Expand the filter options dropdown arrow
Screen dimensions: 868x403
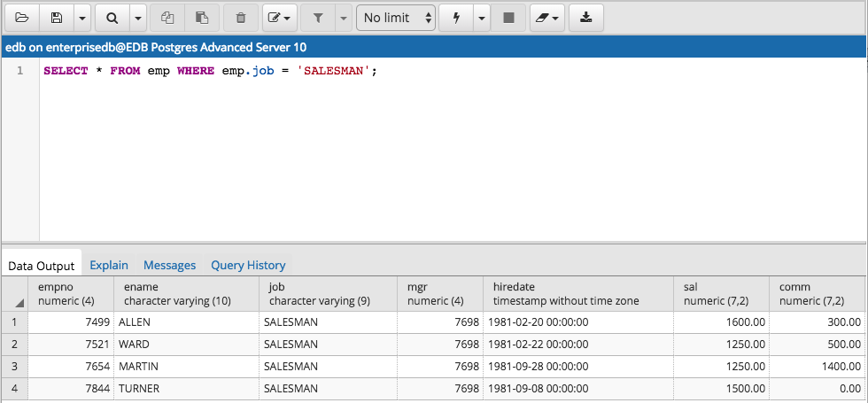[x=344, y=18]
